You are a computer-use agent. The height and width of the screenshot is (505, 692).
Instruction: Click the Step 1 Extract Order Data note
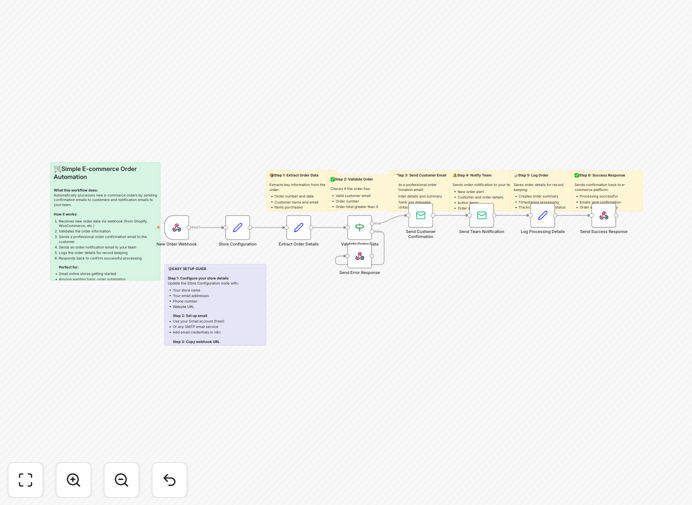tap(298, 191)
